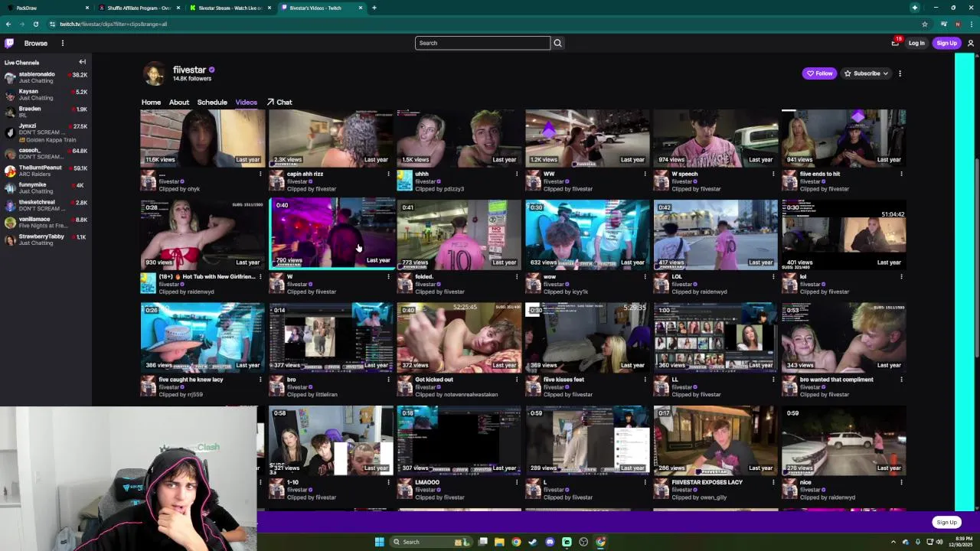Image resolution: width=980 pixels, height=551 pixels.
Task: Expand the Subscribe dropdown
Action: (885, 73)
